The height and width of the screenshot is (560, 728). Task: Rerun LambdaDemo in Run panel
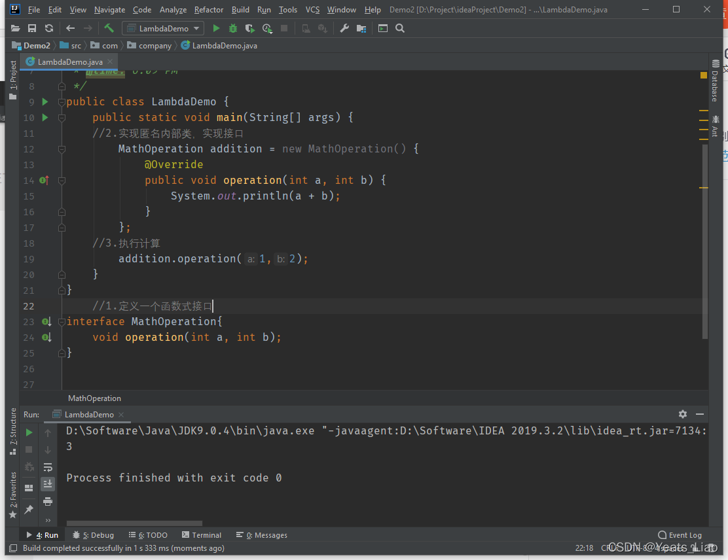tap(29, 432)
